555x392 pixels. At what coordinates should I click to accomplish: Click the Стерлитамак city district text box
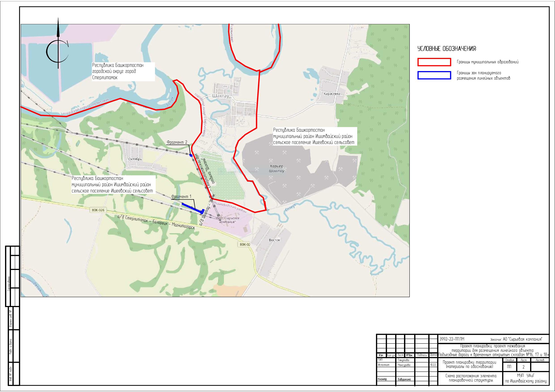[123, 72]
